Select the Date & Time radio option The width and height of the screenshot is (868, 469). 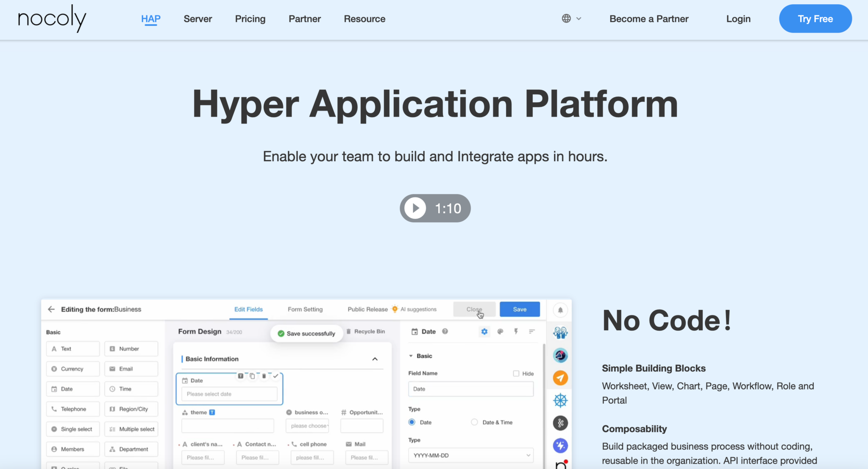474,422
